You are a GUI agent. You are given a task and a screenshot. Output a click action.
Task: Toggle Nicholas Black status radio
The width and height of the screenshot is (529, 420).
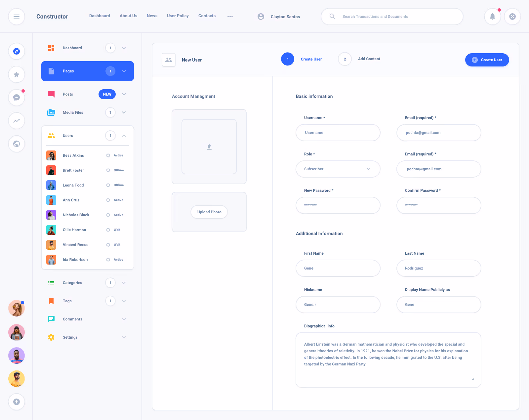(x=108, y=215)
